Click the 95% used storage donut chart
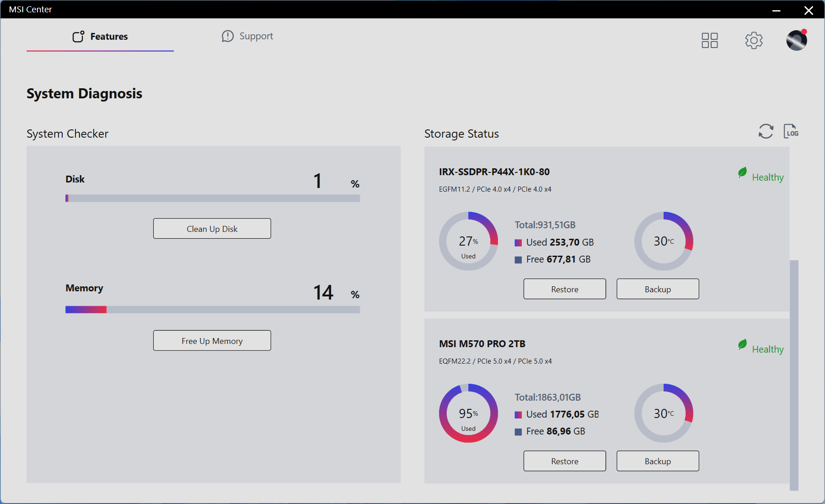Image resolution: width=825 pixels, height=504 pixels. [x=468, y=413]
